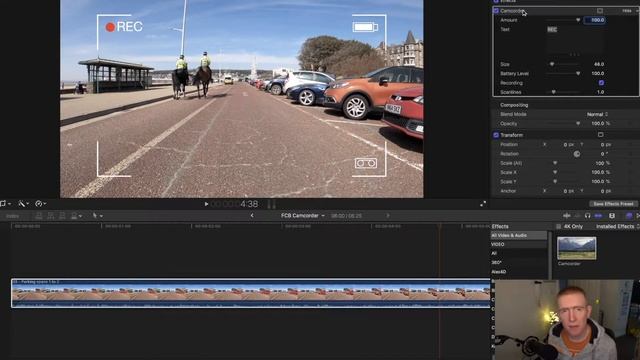Open the FCB Camcorder project dropdown
640x360 pixels.
[x=302, y=216]
